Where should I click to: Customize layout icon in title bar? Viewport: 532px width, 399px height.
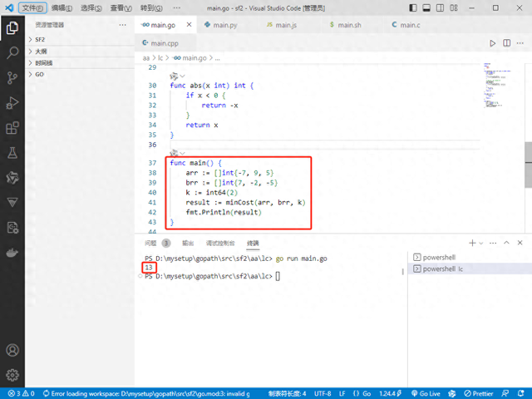454,7
